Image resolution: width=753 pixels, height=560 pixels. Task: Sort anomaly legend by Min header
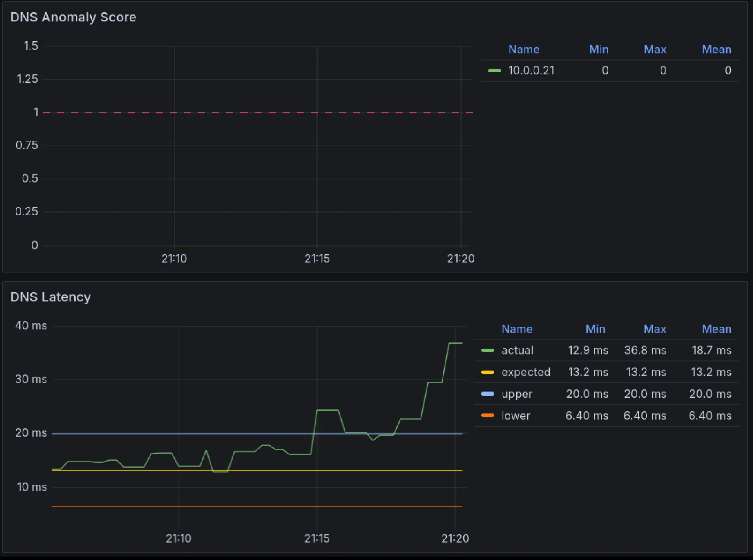click(599, 49)
